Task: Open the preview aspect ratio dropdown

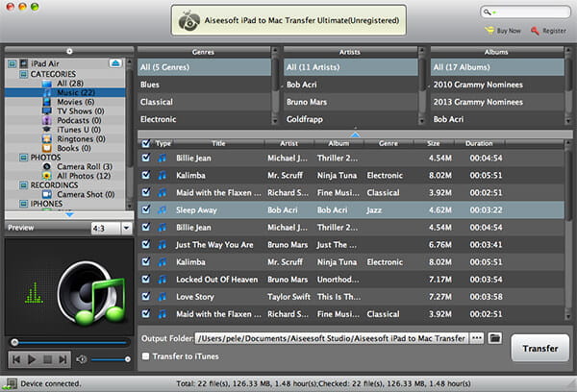Action: coord(126,228)
